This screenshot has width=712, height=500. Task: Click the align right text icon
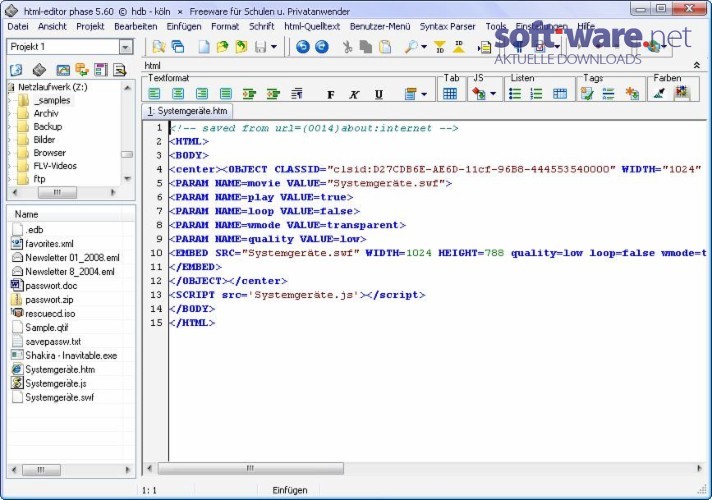click(x=202, y=94)
